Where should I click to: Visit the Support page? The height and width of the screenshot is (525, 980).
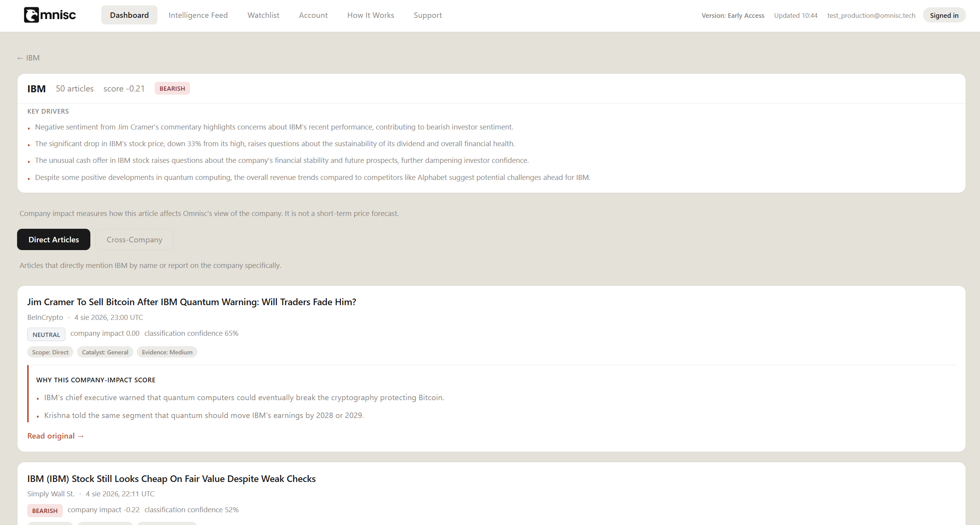(x=427, y=15)
